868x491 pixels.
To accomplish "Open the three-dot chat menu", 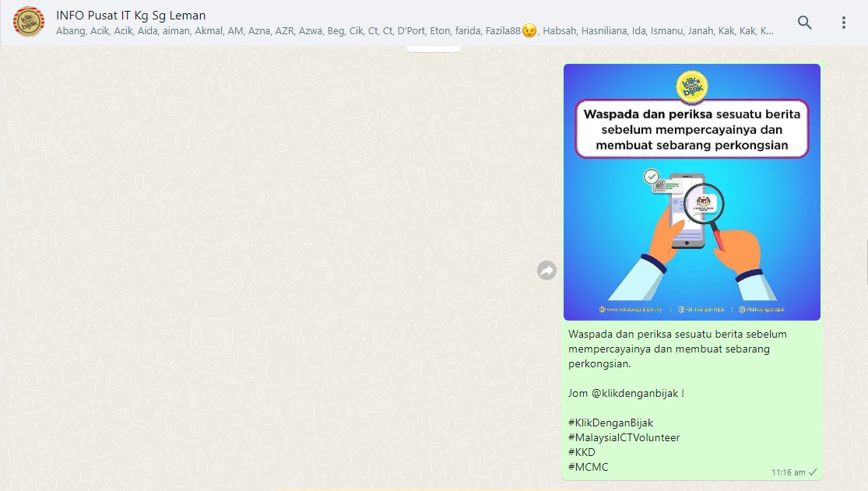I will point(843,23).
